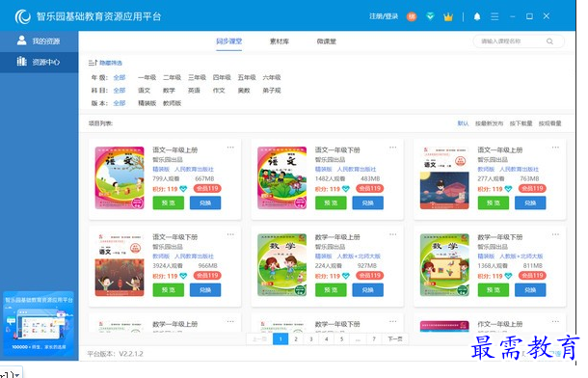Click the 人教版+北师大版 link on 224人观看 card
This screenshot has width=588, height=378.
coord(359,256)
